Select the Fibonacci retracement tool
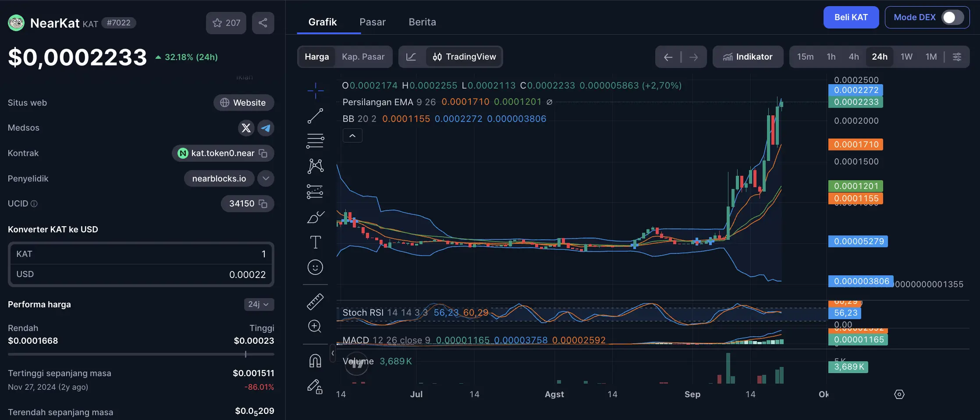 (315, 141)
